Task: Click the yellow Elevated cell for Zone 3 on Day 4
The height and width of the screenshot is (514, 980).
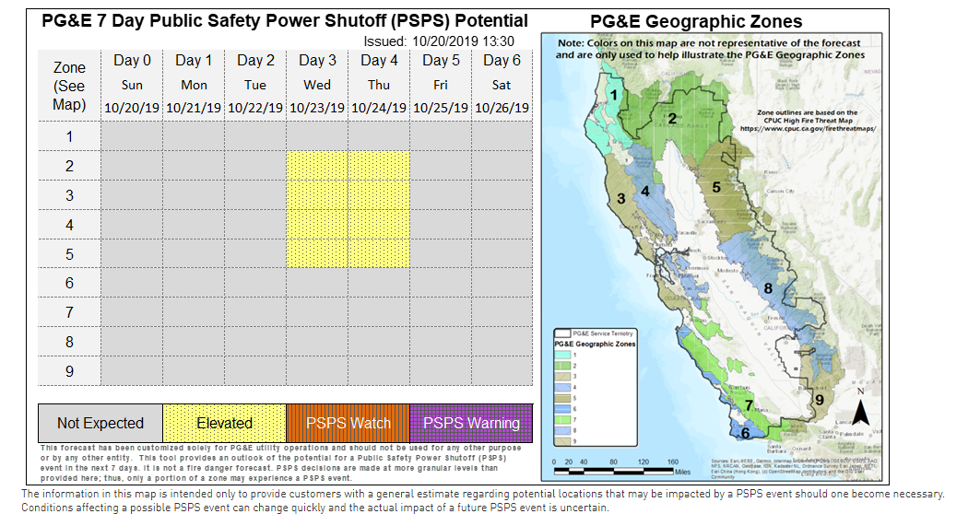Action: tap(379, 195)
